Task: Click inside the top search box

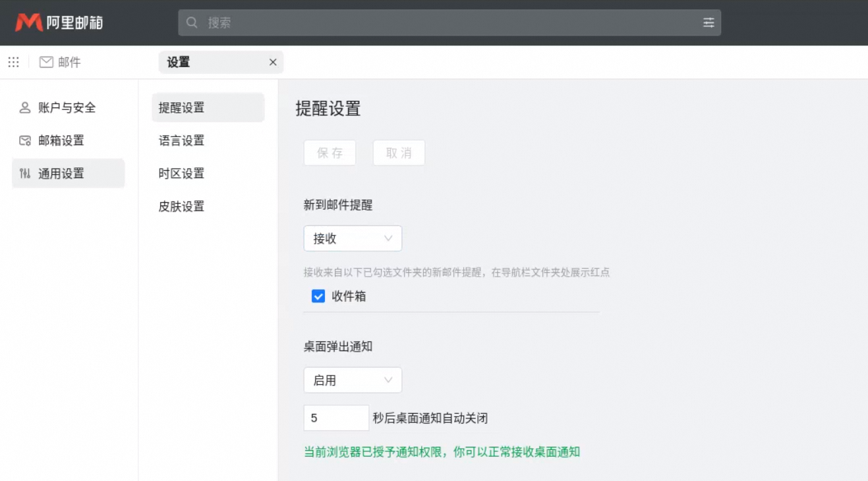Action: pyautogui.click(x=395, y=22)
